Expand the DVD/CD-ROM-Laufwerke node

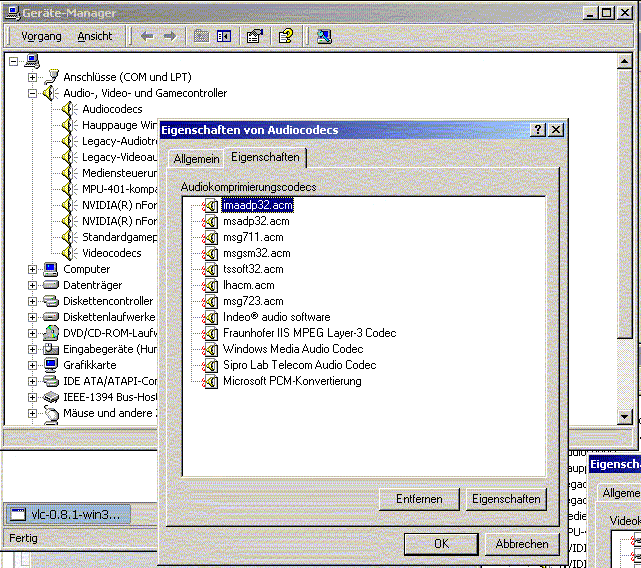[x=32, y=333]
